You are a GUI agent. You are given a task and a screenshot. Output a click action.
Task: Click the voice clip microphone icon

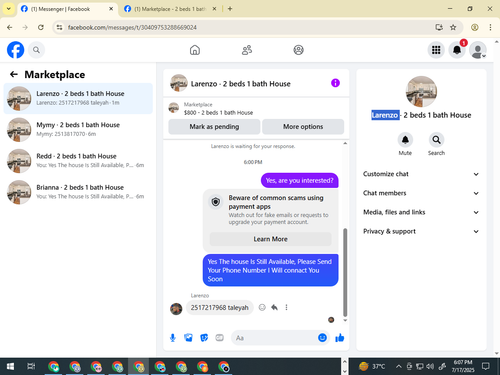coord(173,338)
